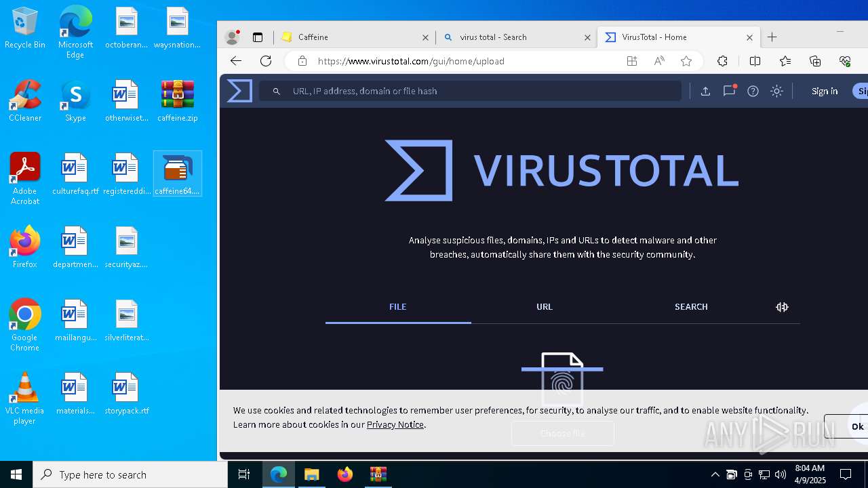Click the icon next to SEARCH tab

[782, 307]
